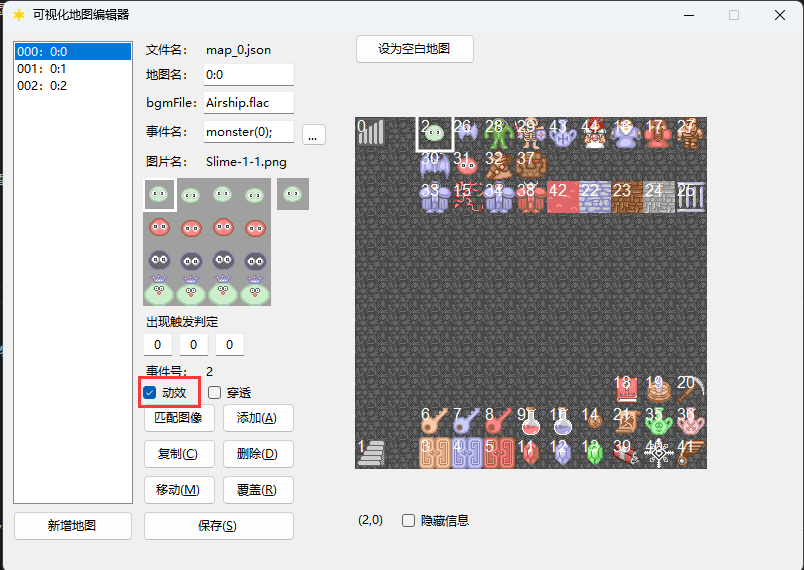Select the red merchant tile numbered 17
Screen dimensions: 804x570
[x=658, y=133]
